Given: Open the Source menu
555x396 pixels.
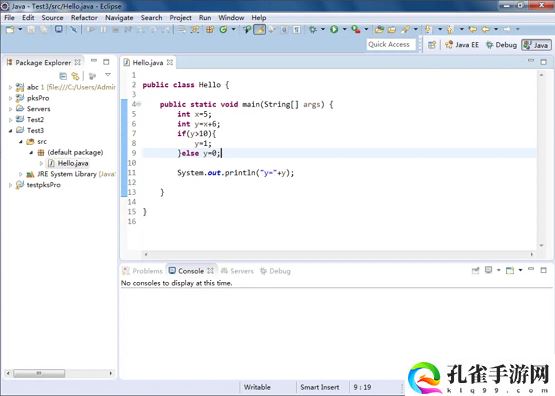Looking at the screenshot, I should (x=52, y=18).
